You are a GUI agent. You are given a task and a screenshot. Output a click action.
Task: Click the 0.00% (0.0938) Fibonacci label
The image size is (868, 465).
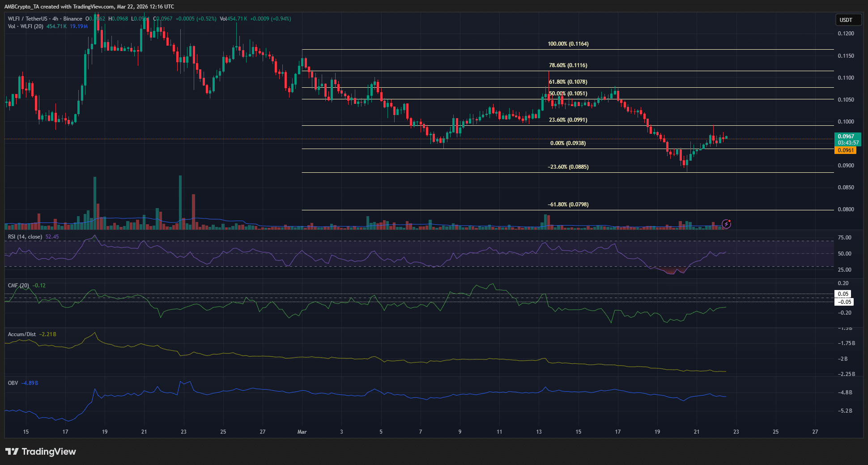pyautogui.click(x=568, y=143)
